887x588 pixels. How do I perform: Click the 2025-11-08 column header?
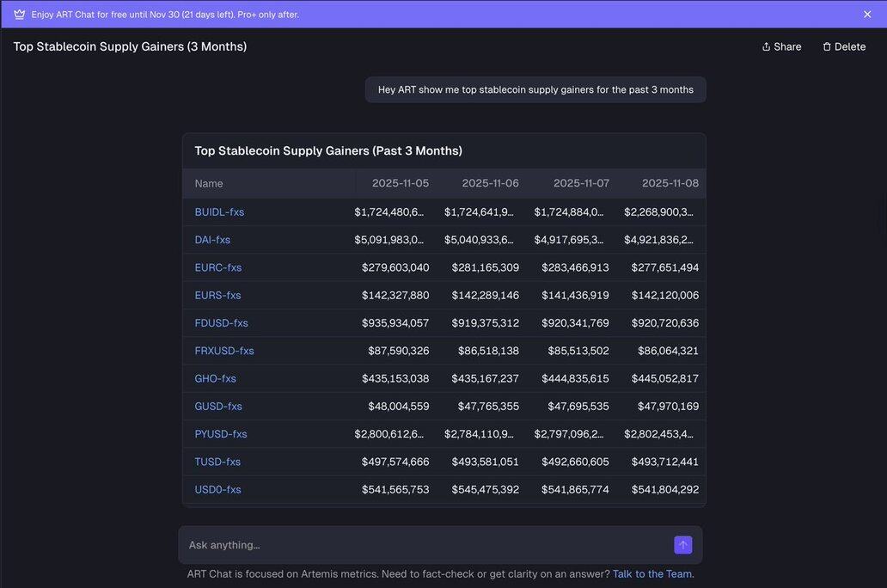tap(670, 183)
